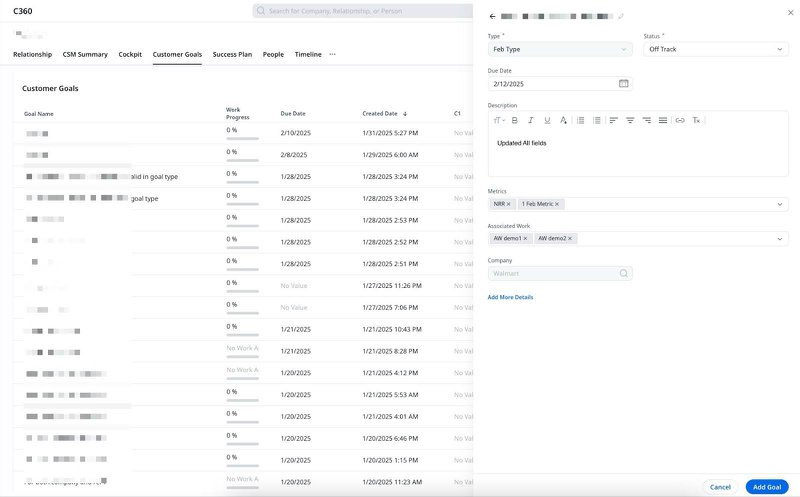Open the Due Date calendar picker
Viewport: 800px width, 497px height.
pos(624,84)
